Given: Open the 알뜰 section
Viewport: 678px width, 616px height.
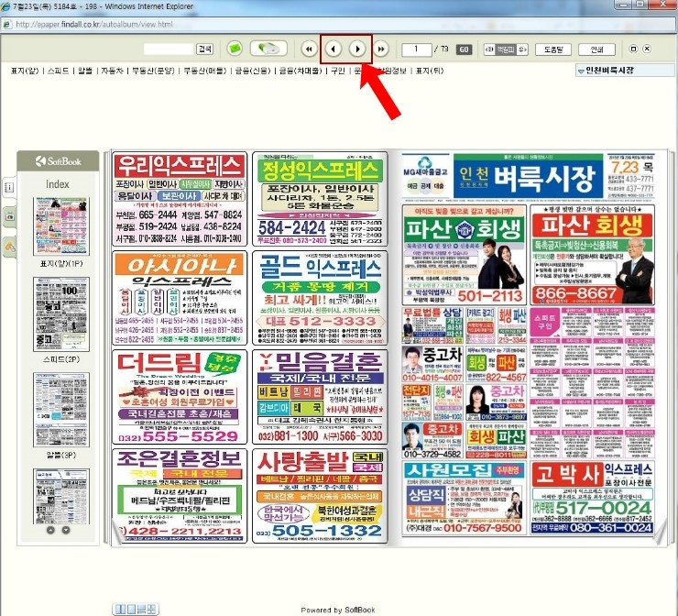Looking at the screenshot, I should (85, 71).
